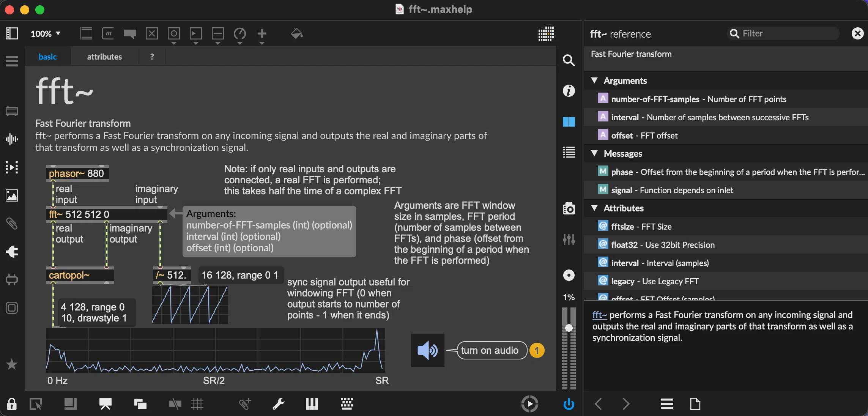Open the images browser icon

tap(12, 195)
